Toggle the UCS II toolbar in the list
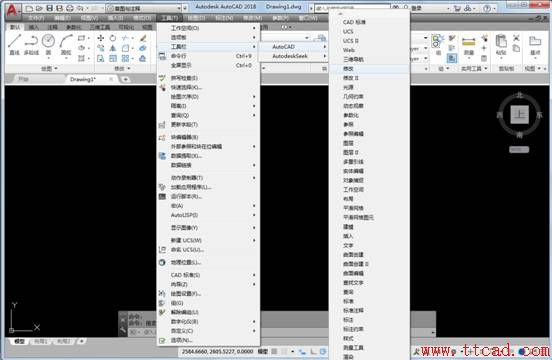This screenshot has width=552, height=360. [369, 41]
